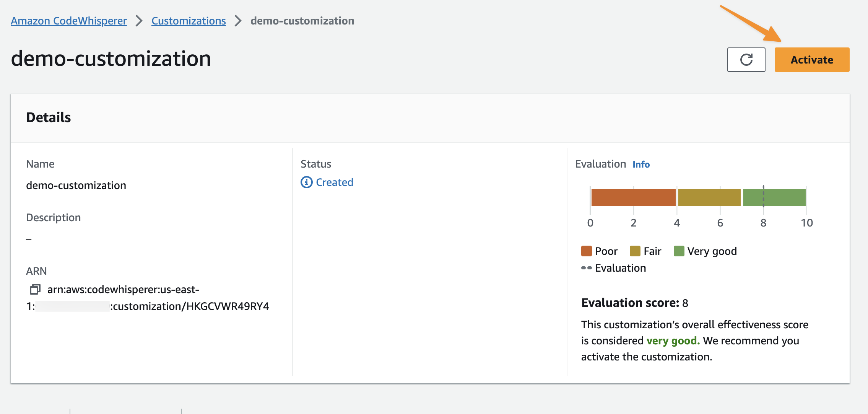Open the Amazon CodeWhisperer breadcrumb link
This screenshot has height=414, width=868.
(69, 21)
